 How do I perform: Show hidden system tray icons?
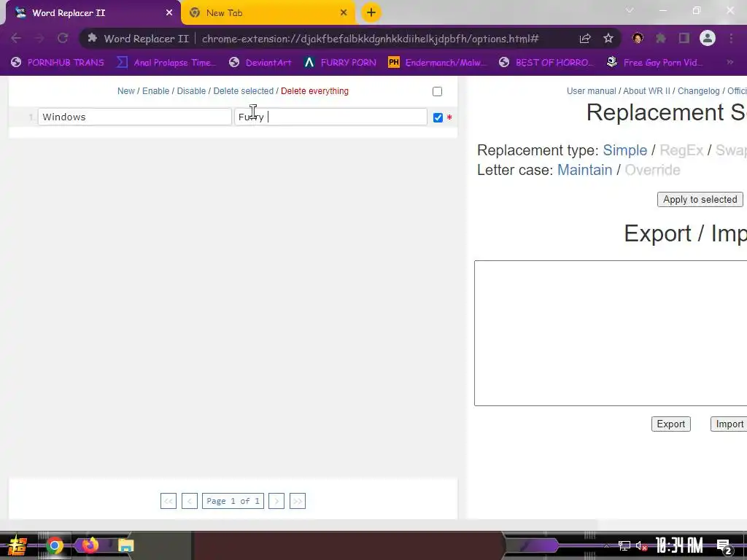[606, 545]
